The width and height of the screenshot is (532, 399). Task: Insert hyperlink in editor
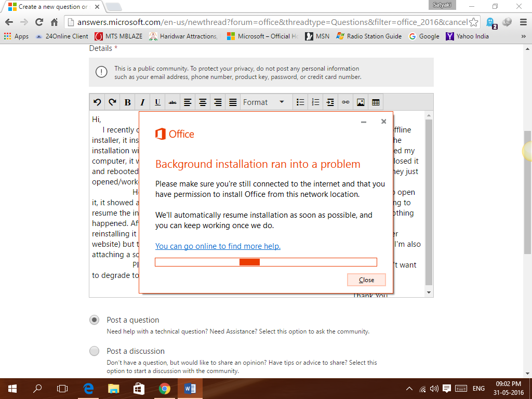345,102
